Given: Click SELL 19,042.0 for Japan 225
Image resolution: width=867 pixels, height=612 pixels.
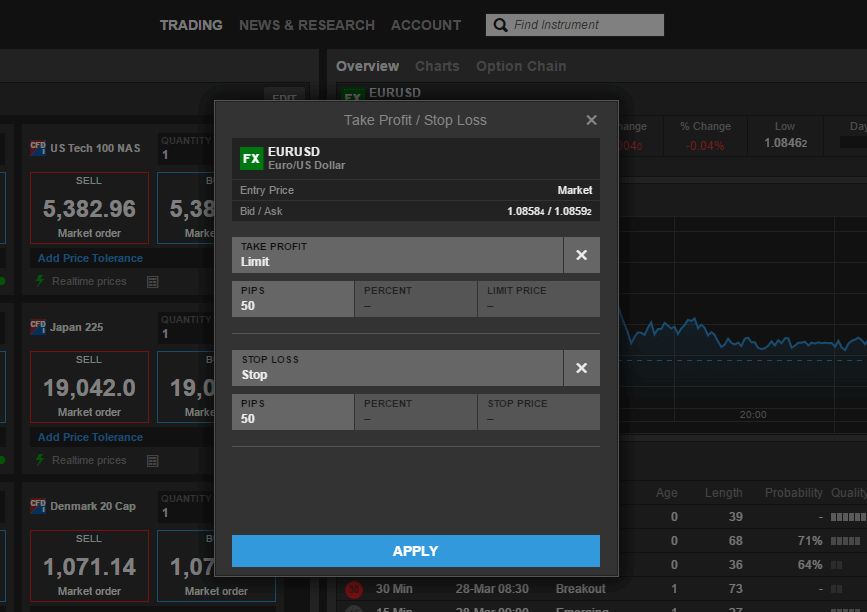Looking at the screenshot, I should click(89, 386).
